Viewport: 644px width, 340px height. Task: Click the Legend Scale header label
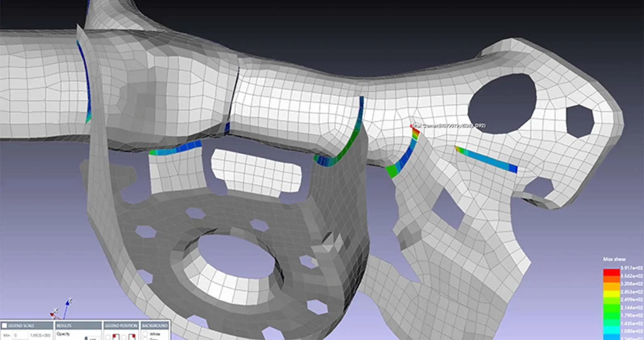pyautogui.click(x=21, y=325)
